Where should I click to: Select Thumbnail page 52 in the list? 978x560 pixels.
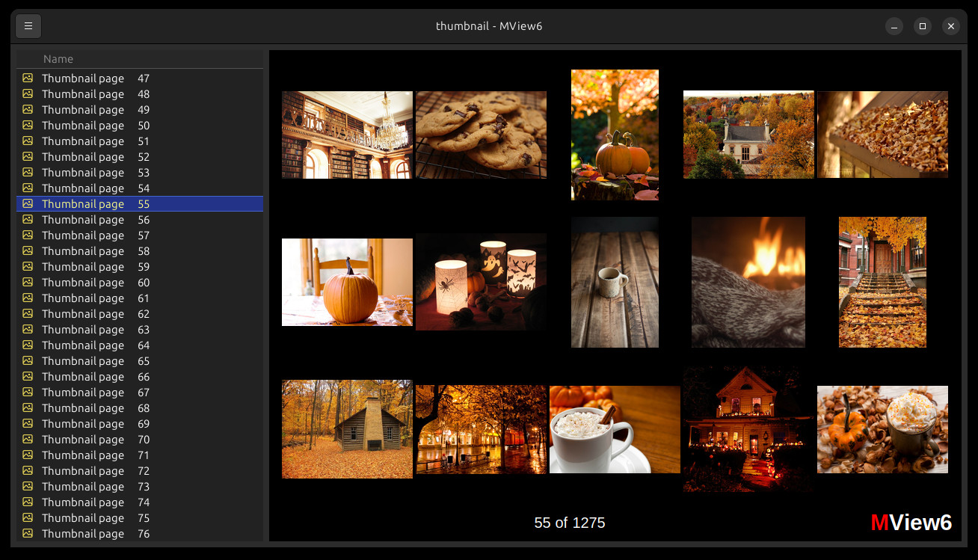tap(140, 157)
